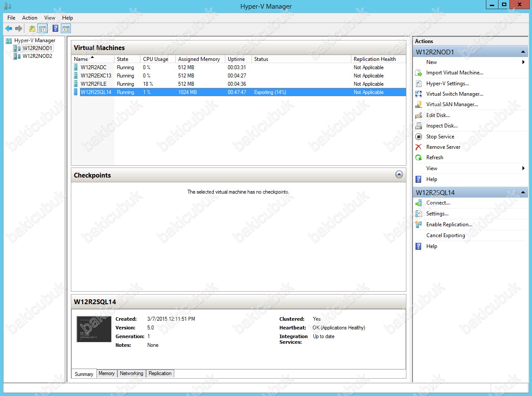This screenshot has height=396, width=532.
Task: Select server W12R2NOD1 in the tree
Action: click(37, 48)
